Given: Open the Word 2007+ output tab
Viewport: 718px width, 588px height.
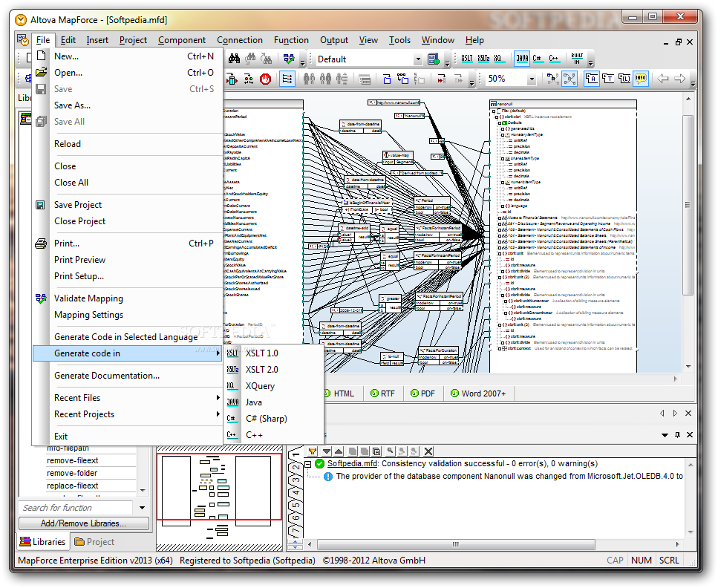Looking at the screenshot, I should (x=478, y=393).
